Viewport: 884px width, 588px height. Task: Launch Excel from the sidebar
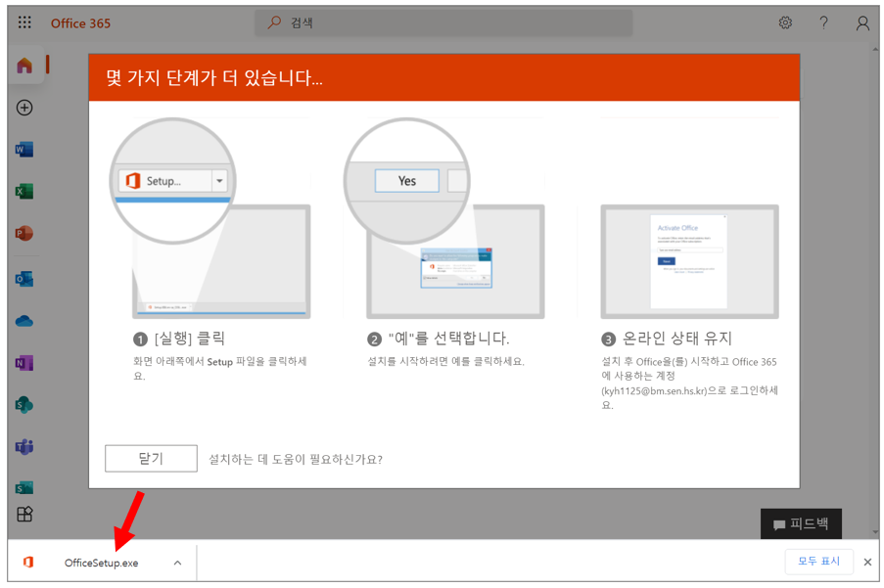pos(24,192)
